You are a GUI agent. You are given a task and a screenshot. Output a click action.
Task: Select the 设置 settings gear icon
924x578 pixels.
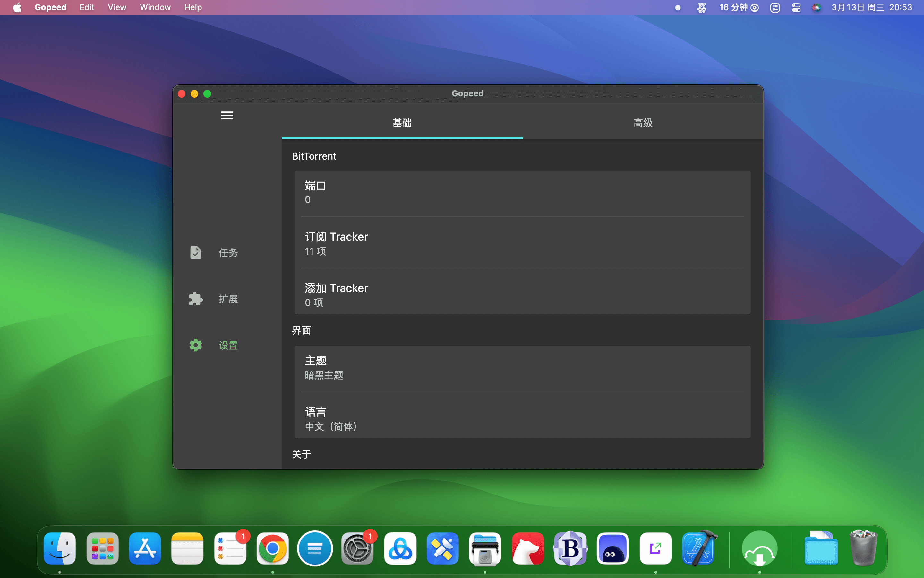tap(195, 345)
